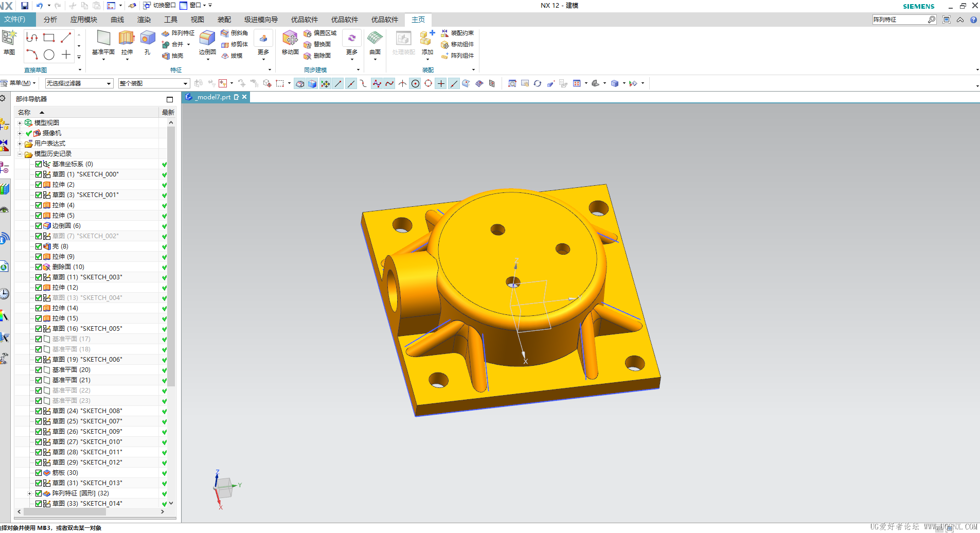Open the 文件(F) menu
Viewport: 980px width, 533px height.
(x=15, y=20)
